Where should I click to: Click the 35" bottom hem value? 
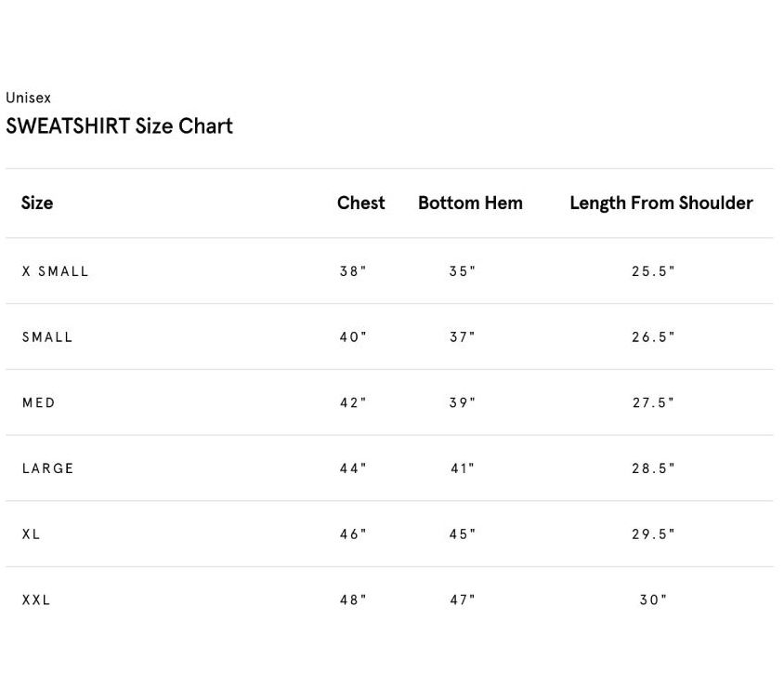pos(462,271)
